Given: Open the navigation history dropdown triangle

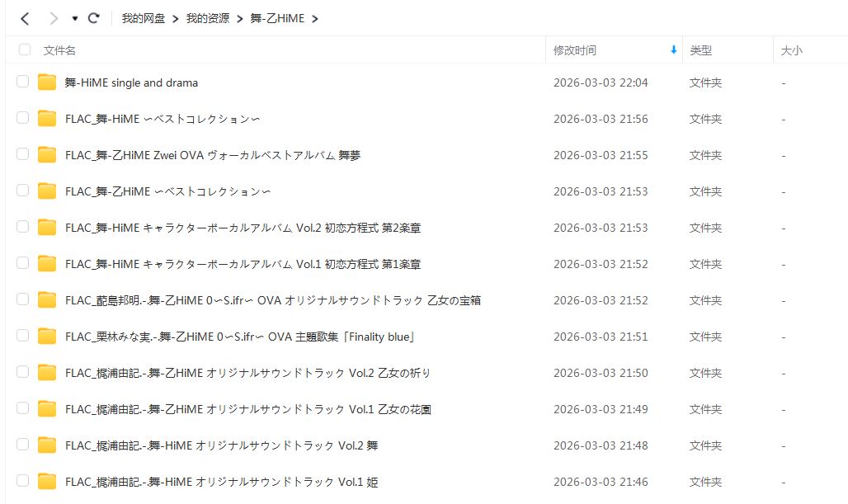Looking at the screenshot, I should [x=74, y=18].
